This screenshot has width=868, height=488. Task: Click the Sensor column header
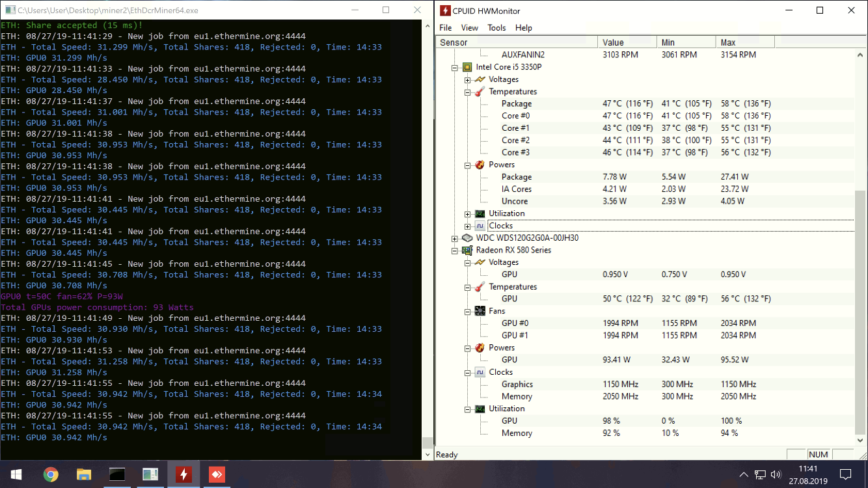click(x=517, y=42)
